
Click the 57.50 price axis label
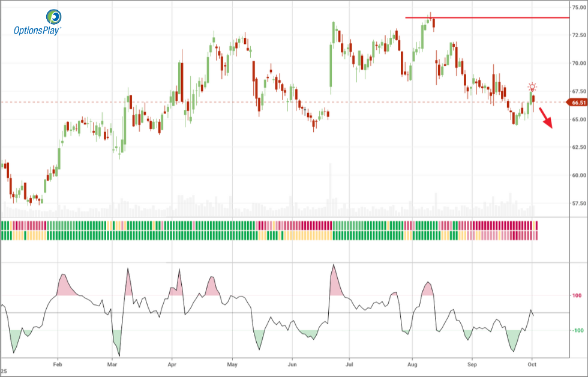tap(578, 204)
